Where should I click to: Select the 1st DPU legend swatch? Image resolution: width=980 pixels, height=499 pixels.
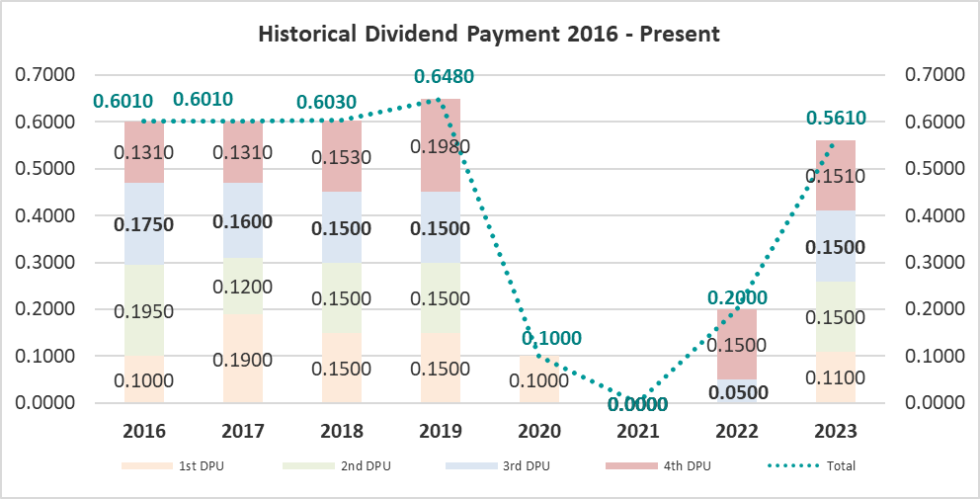(x=145, y=465)
